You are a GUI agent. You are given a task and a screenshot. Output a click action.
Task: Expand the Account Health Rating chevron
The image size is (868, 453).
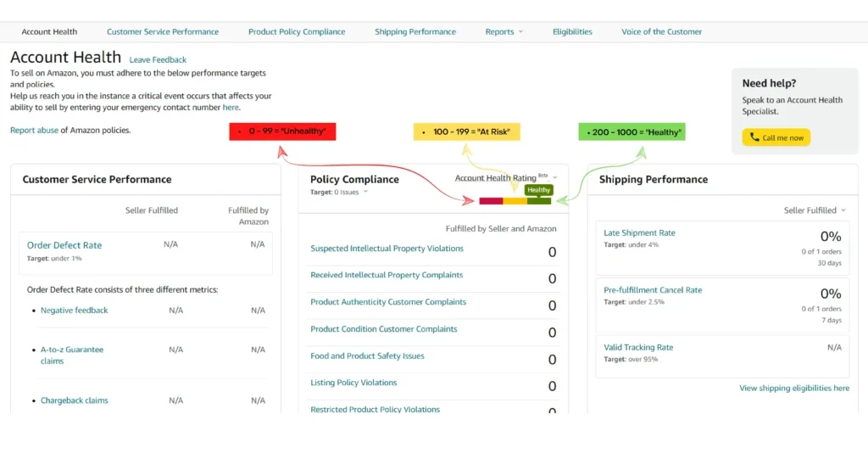(555, 177)
